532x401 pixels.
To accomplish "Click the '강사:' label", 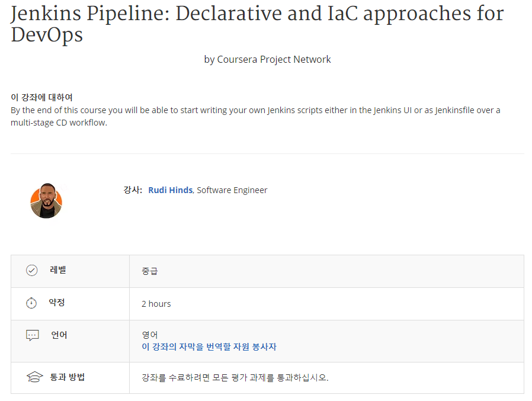I will [133, 190].
